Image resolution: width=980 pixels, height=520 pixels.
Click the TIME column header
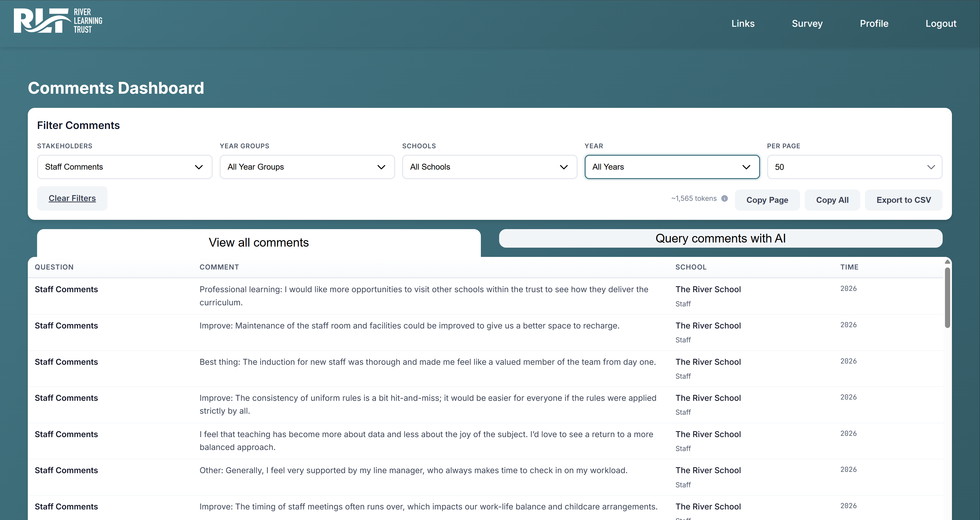coord(849,267)
